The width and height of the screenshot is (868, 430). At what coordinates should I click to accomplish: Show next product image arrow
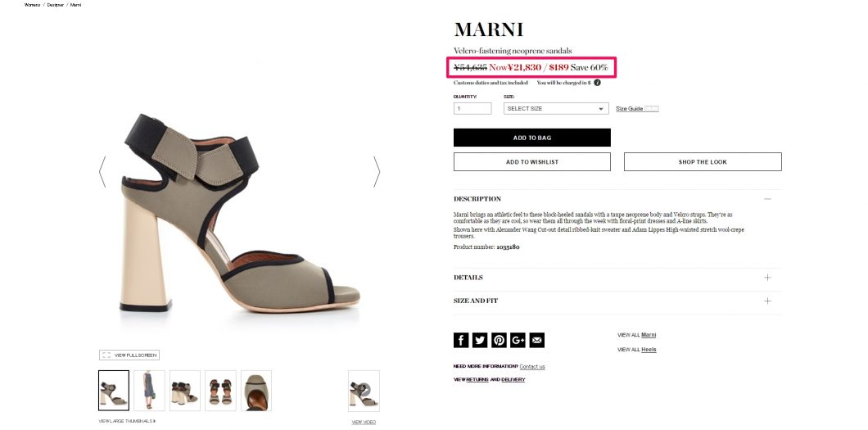377,171
